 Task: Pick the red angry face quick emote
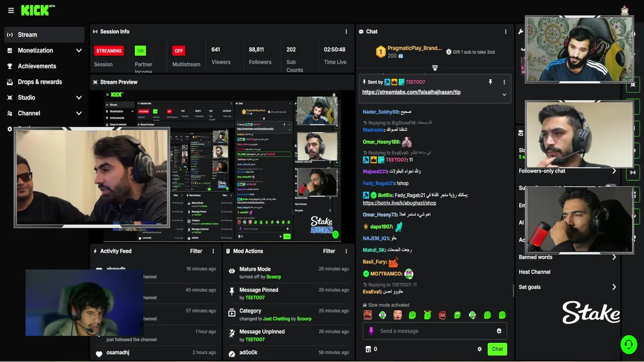(x=442, y=315)
